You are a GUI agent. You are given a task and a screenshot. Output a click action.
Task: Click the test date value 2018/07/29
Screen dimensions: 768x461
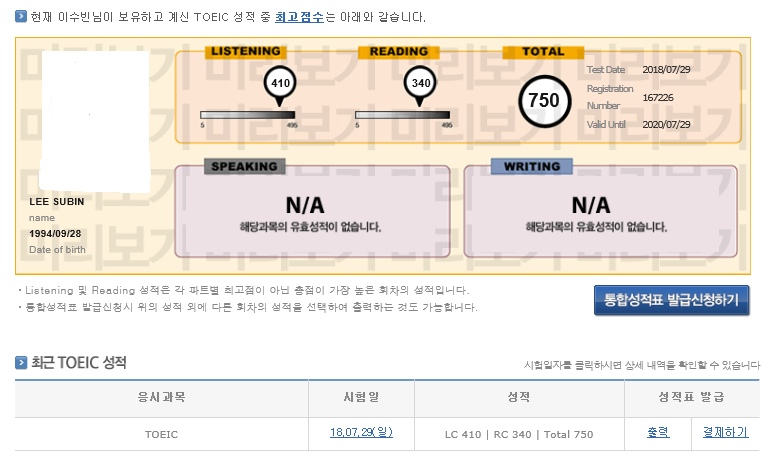coord(666,70)
